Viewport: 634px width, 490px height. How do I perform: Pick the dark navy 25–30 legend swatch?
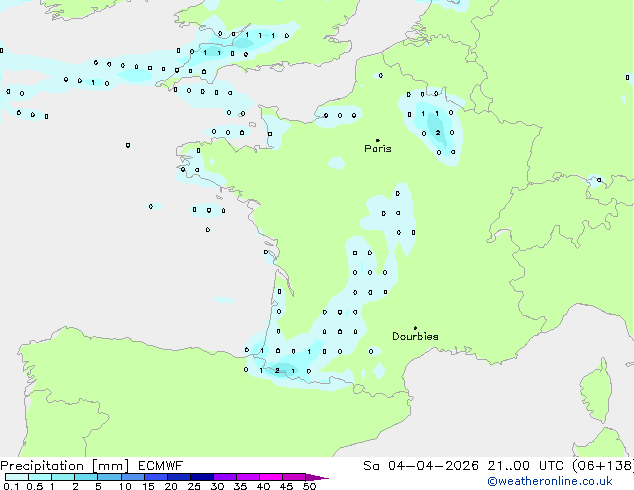(x=202, y=477)
